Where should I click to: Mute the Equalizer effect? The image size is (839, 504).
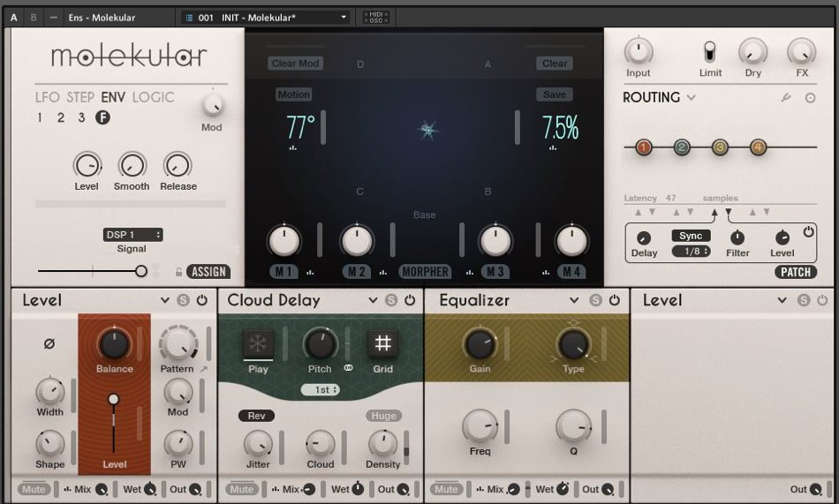pos(446,489)
